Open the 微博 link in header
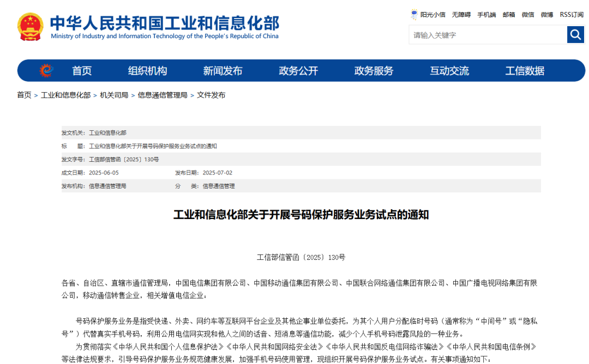589x364 pixels. point(547,15)
